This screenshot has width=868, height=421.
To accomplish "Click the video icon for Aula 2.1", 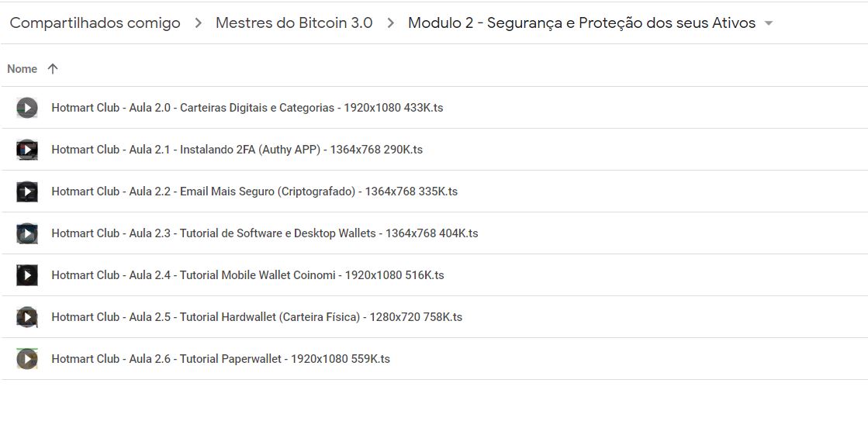I will [27, 150].
